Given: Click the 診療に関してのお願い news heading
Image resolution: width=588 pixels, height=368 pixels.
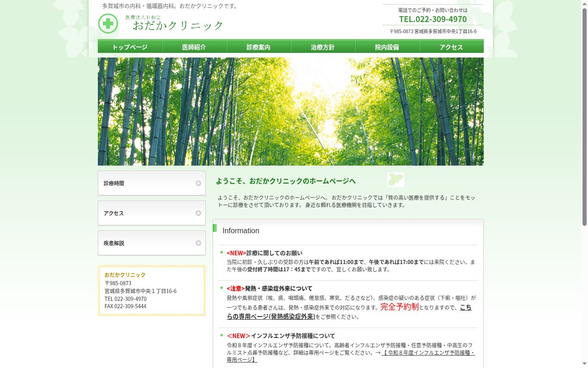Looking at the screenshot, I should 274,253.
